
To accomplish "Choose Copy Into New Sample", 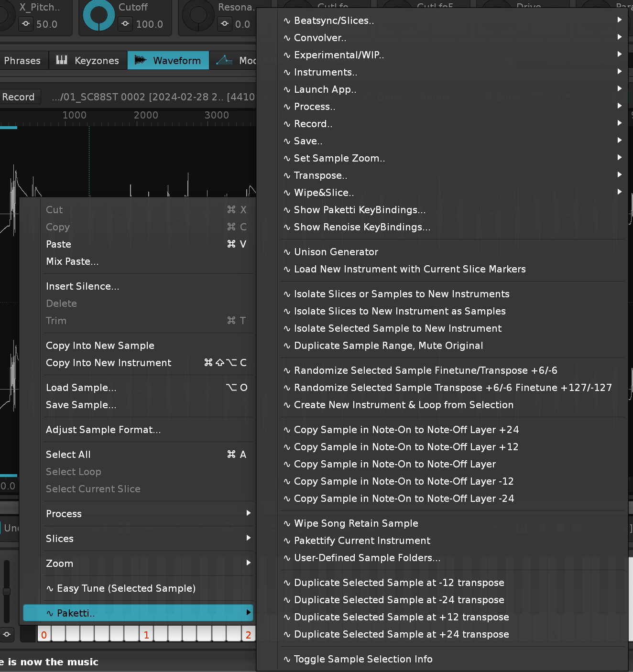I will [x=100, y=346].
